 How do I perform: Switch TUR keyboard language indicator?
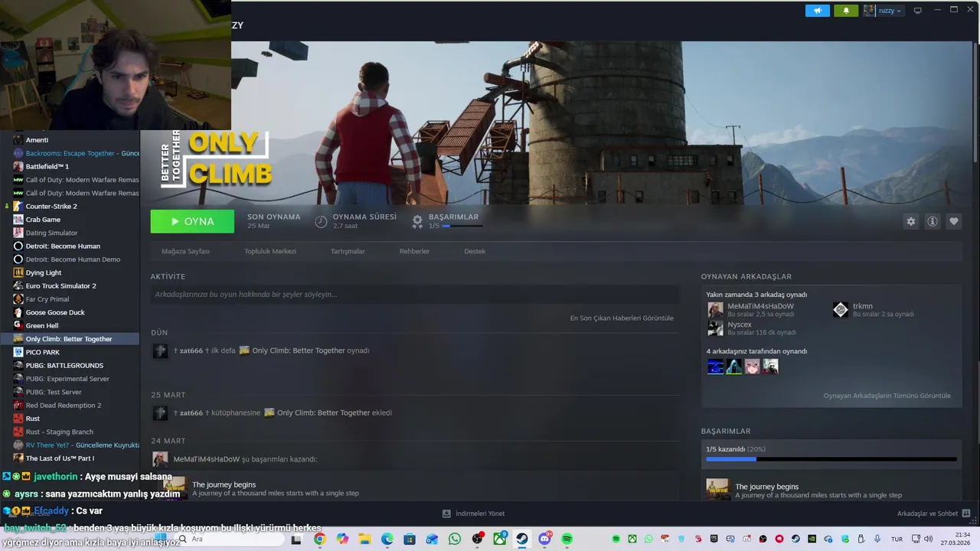[x=897, y=539]
